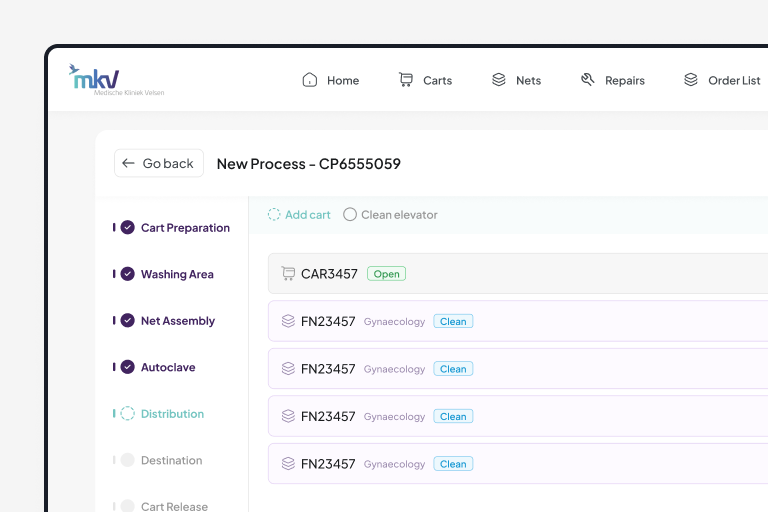Click the Cart Preparation completed checkmark

pos(127,228)
